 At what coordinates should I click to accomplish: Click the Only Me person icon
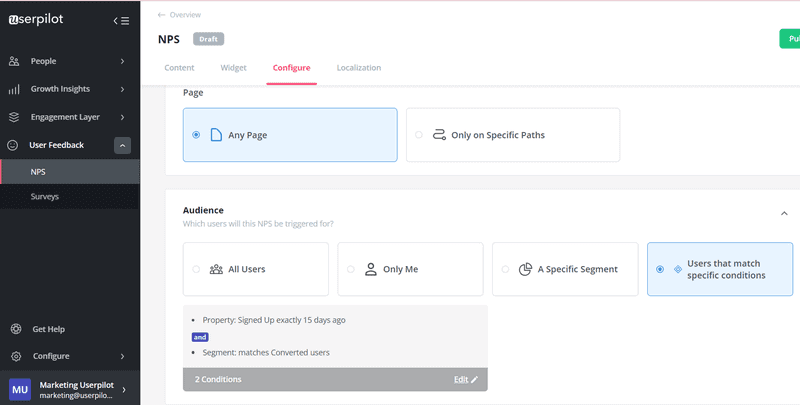click(371, 269)
